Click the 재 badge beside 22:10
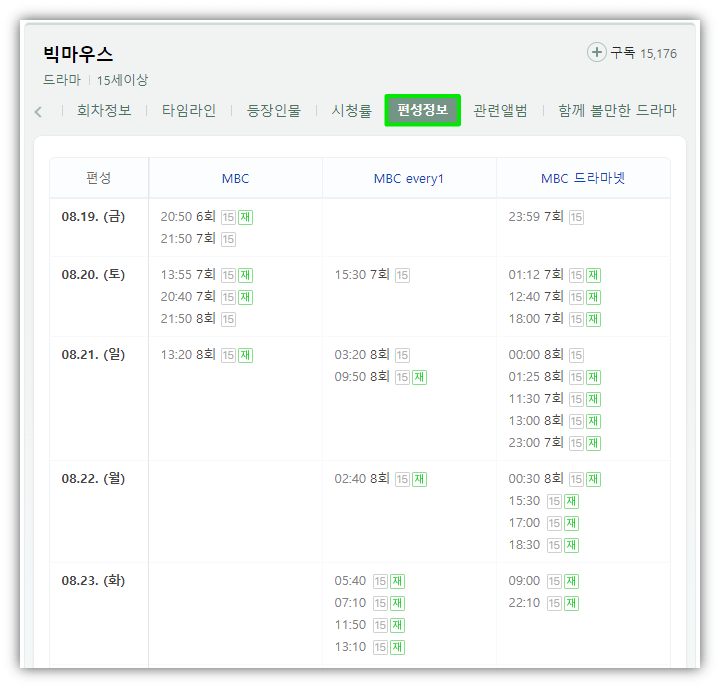Screen dimensions: 720x688 (x=571, y=603)
